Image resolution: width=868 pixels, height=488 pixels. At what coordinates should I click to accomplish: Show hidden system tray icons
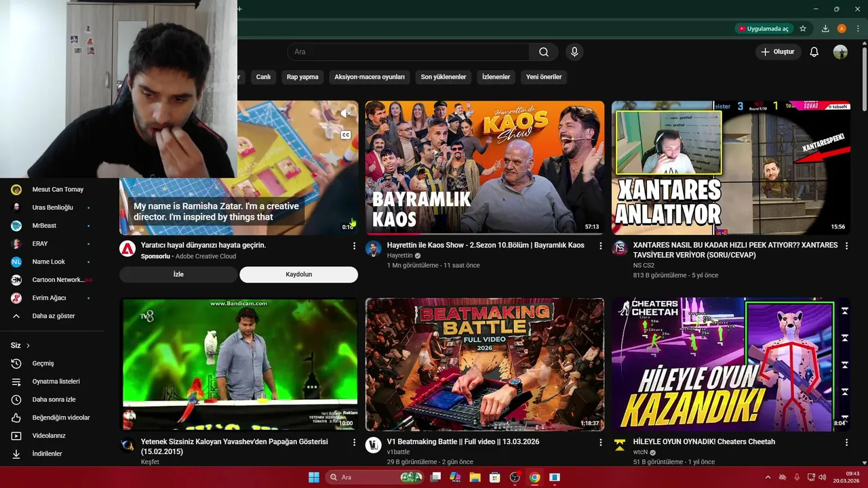pyautogui.click(x=768, y=477)
